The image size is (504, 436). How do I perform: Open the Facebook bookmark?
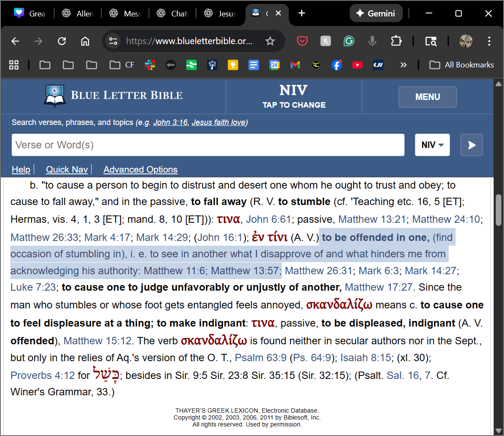coord(337,65)
